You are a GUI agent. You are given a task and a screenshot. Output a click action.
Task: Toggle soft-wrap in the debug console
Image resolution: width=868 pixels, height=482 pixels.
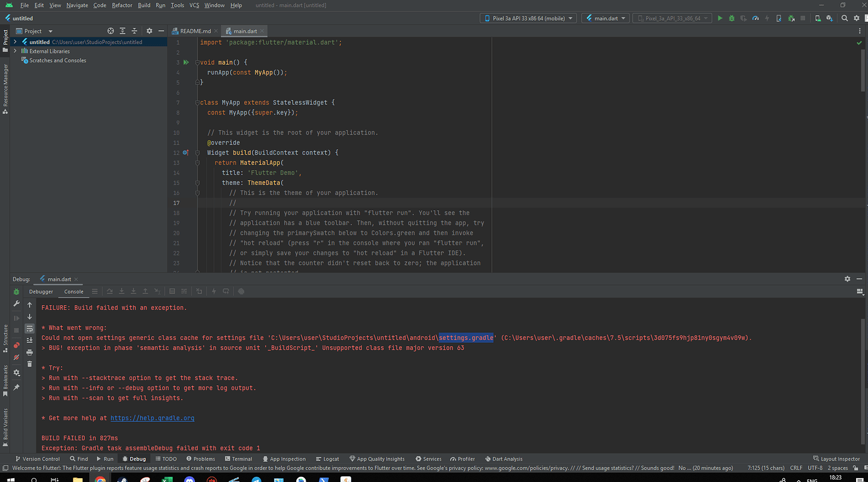(x=30, y=328)
